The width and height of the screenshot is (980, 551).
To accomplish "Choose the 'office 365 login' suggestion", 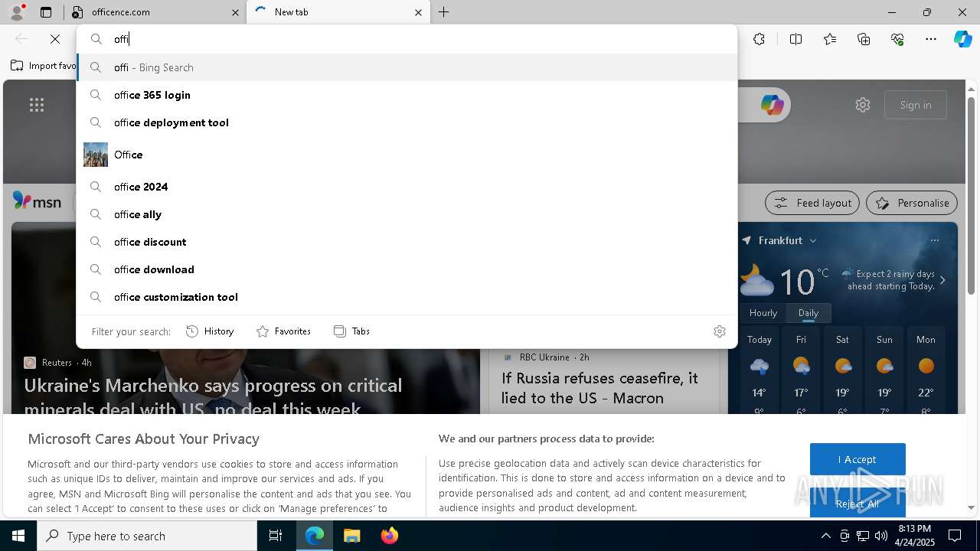I will pos(407,95).
